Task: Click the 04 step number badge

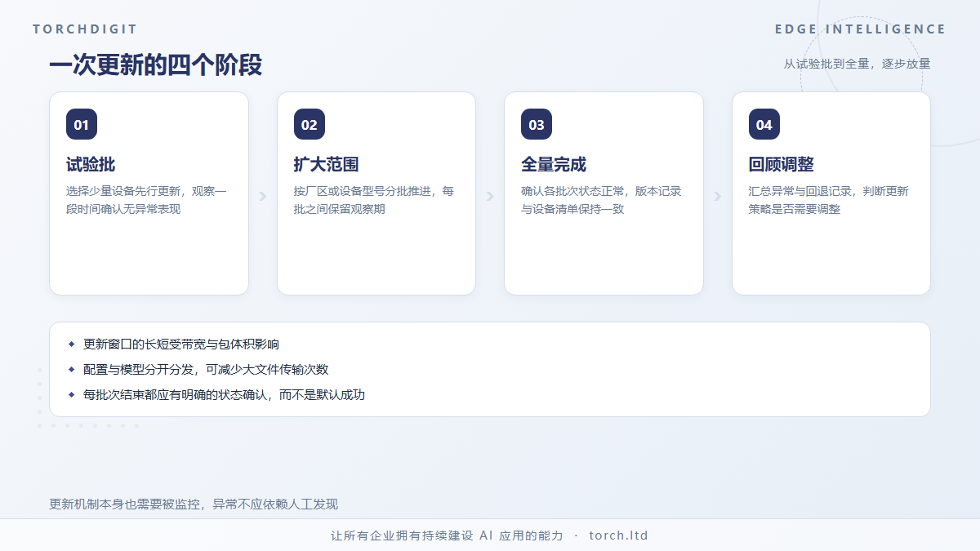Action: click(x=764, y=125)
